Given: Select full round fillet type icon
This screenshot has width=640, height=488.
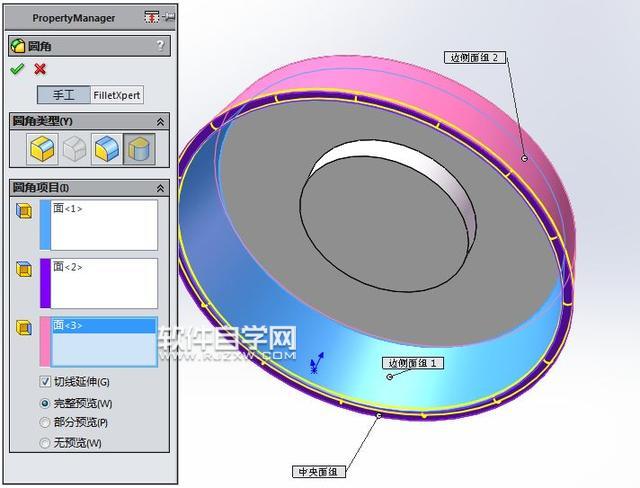Looking at the screenshot, I should (x=139, y=149).
